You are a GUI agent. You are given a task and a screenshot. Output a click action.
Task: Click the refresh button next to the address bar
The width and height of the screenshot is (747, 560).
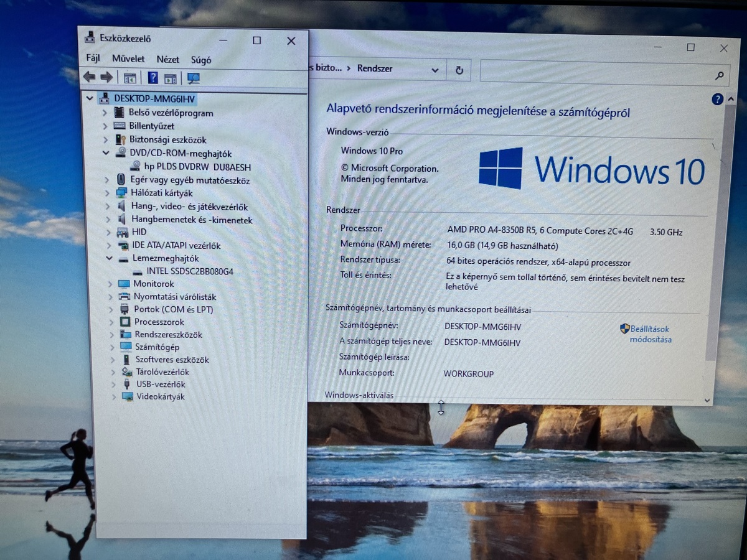pyautogui.click(x=459, y=70)
